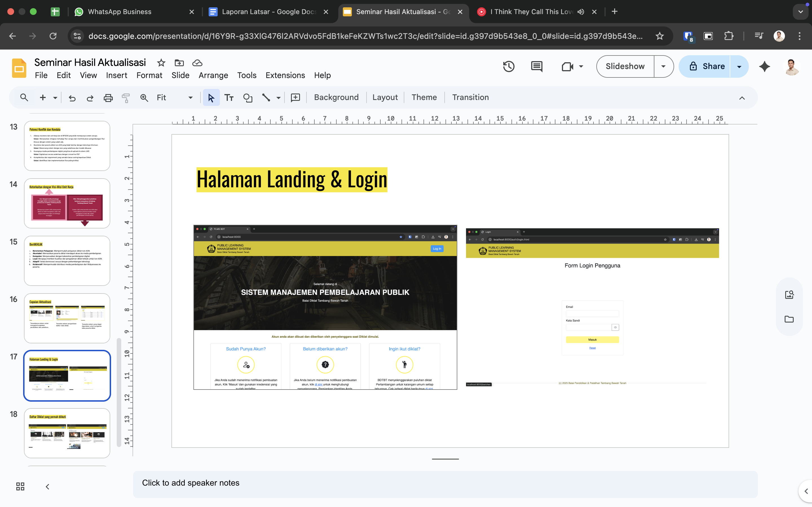Mute the YouTube Music tab audio
The width and height of the screenshot is (812, 507).
(x=581, y=12)
